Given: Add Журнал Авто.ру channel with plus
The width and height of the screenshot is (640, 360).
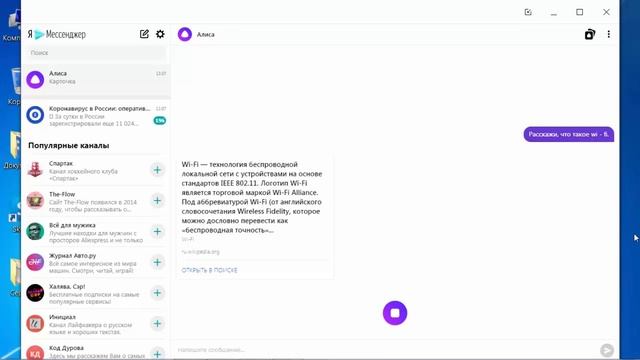Looking at the screenshot, I should pos(158,262).
